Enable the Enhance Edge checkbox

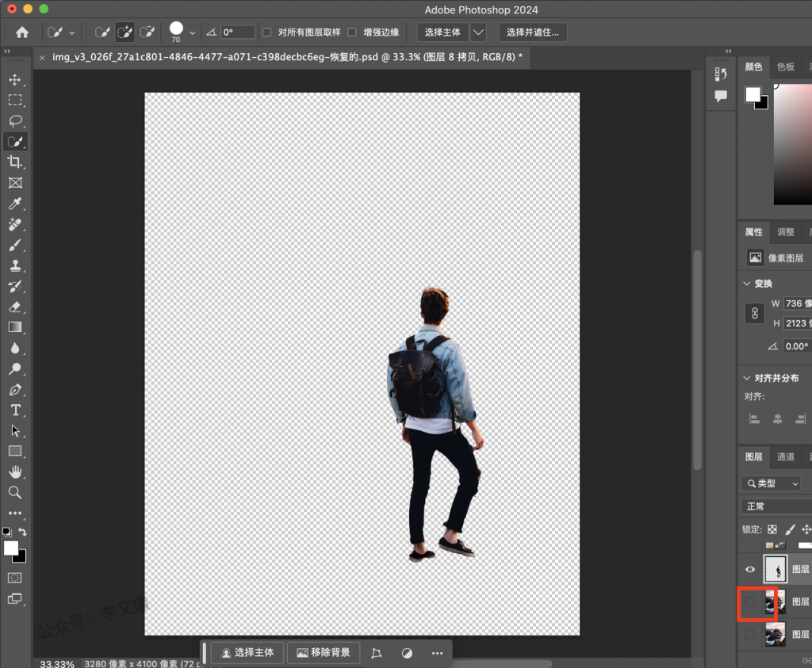pos(351,32)
